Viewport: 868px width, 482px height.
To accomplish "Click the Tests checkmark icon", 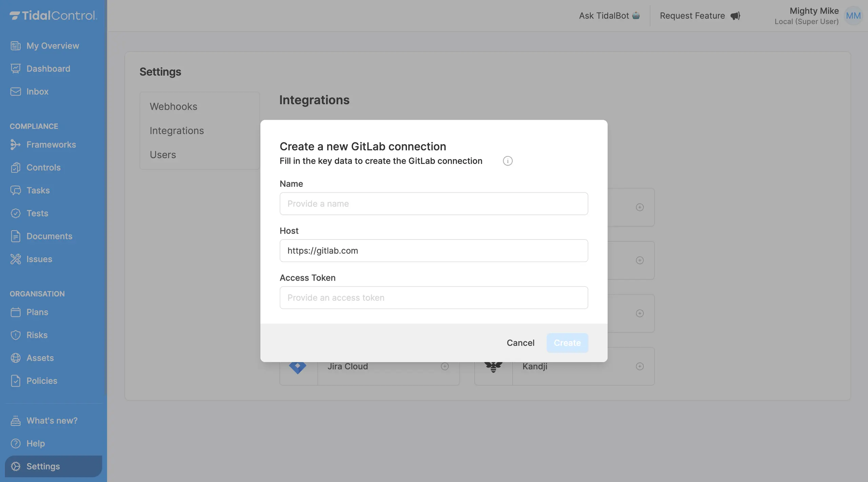I will 16,213.
